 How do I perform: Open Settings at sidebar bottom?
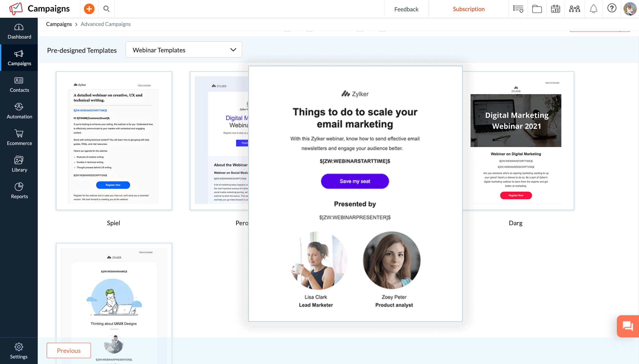(19, 351)
